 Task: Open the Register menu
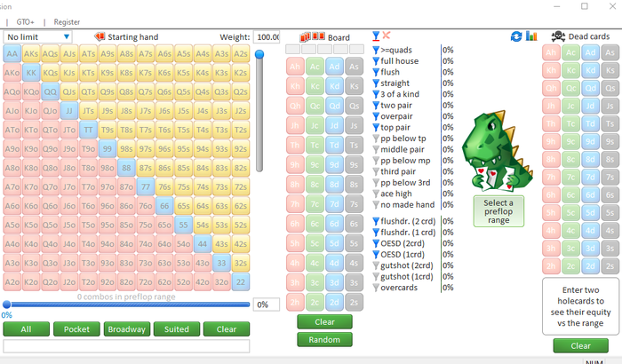tap(67, 22)
